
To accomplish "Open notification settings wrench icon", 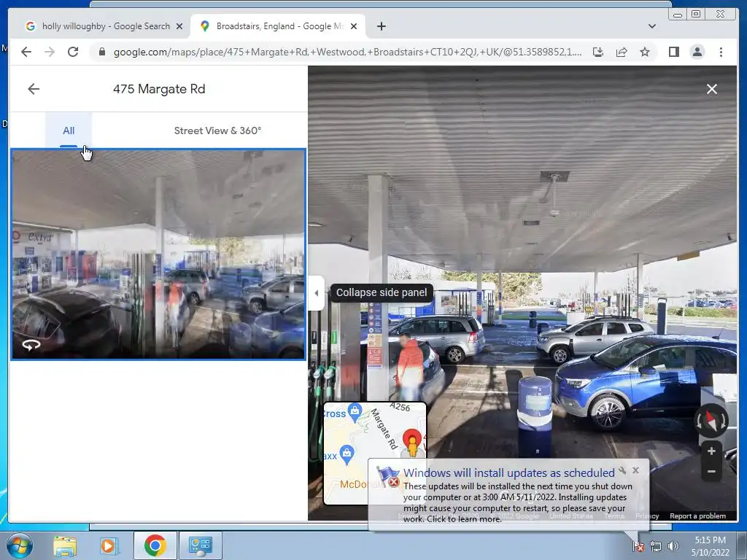I will point(622,470).
